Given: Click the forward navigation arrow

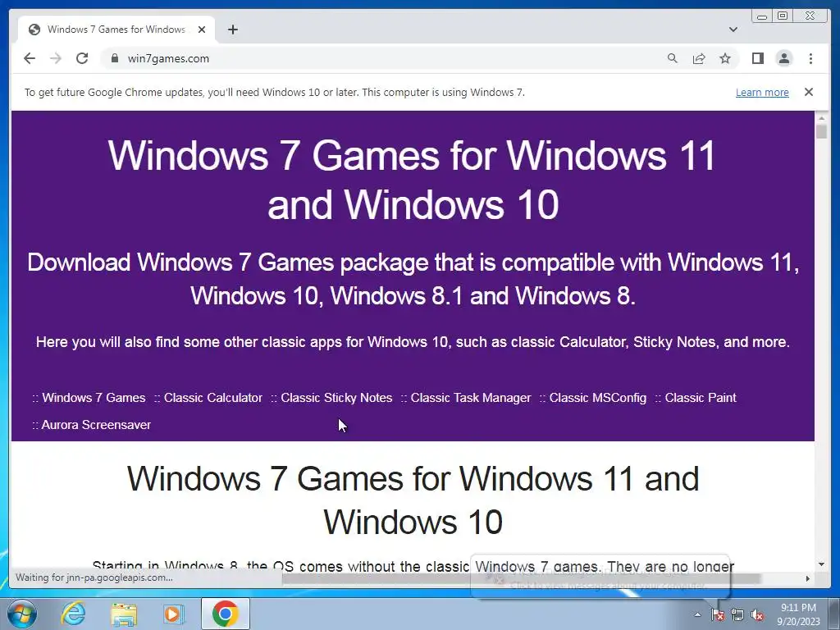Looking at the screenshot, I should point(56,58).
